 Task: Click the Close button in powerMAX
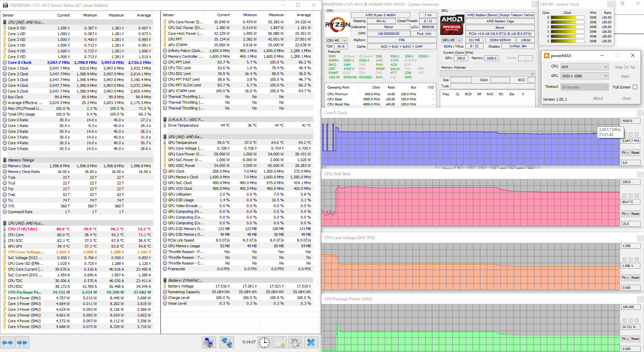[626, 98]
